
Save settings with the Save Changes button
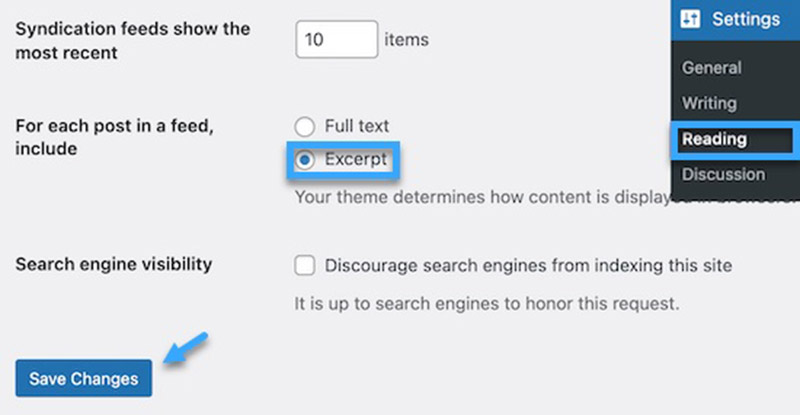(x=84, y=378)
